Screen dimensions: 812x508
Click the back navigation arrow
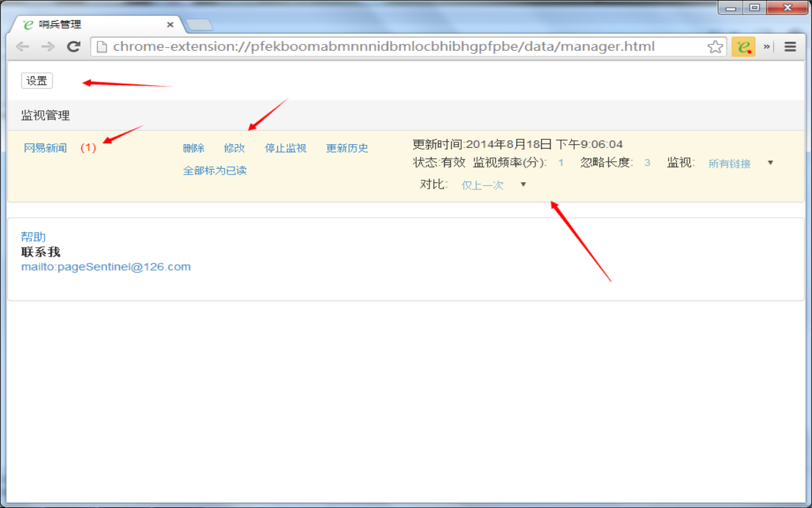(x=22, y=46)
